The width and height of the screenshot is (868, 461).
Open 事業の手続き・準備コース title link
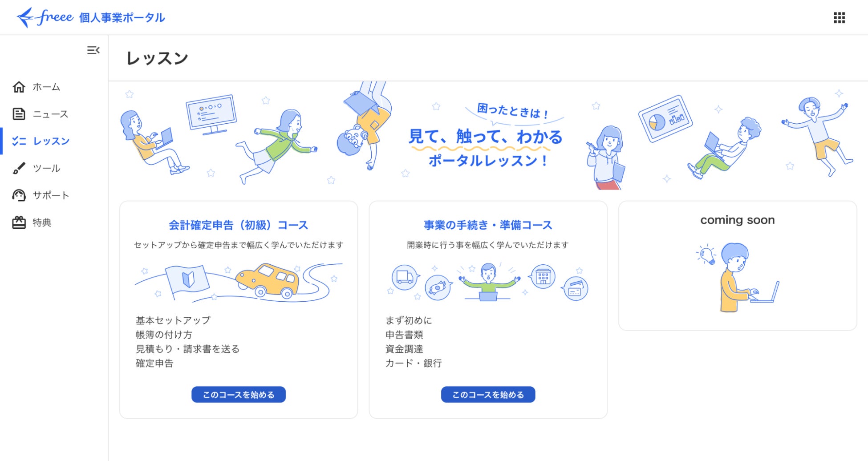click(488, 225)
